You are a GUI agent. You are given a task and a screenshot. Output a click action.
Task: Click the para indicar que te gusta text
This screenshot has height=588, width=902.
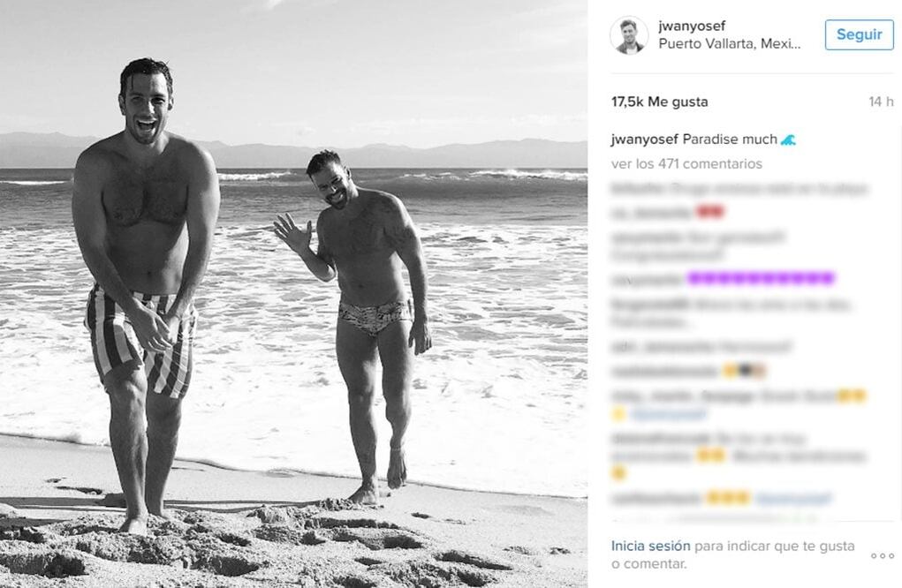[x=774, y=546]
